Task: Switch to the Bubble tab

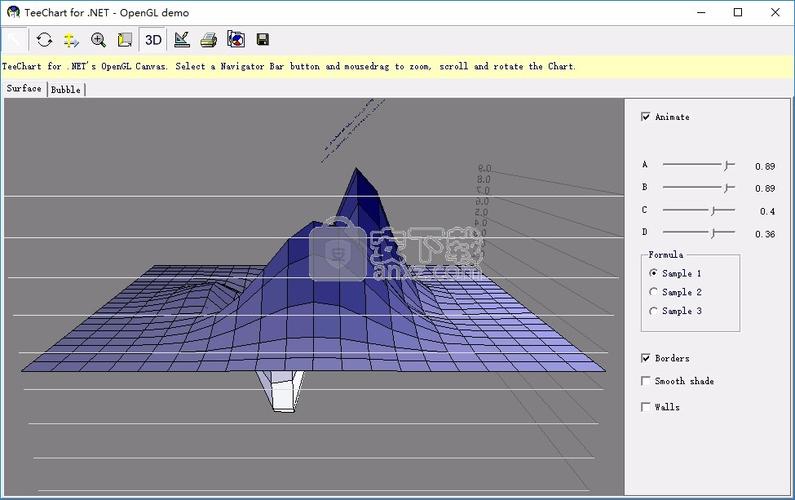Action: tap(66, 90)
